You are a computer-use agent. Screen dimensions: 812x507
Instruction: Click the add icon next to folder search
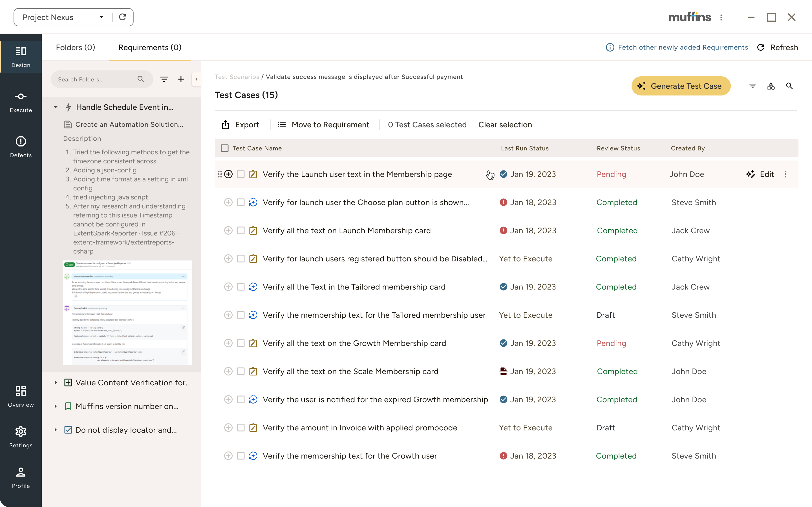click(181, 79)
